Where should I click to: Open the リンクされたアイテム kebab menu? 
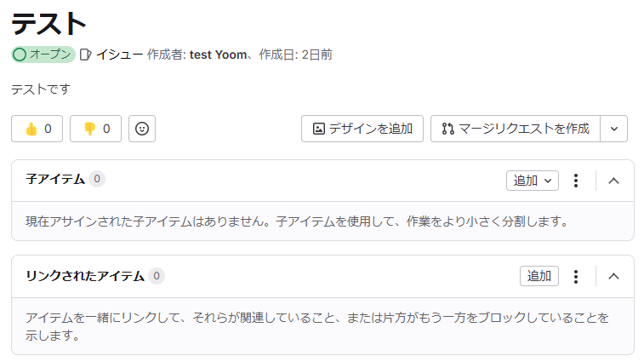click(576, 276)
